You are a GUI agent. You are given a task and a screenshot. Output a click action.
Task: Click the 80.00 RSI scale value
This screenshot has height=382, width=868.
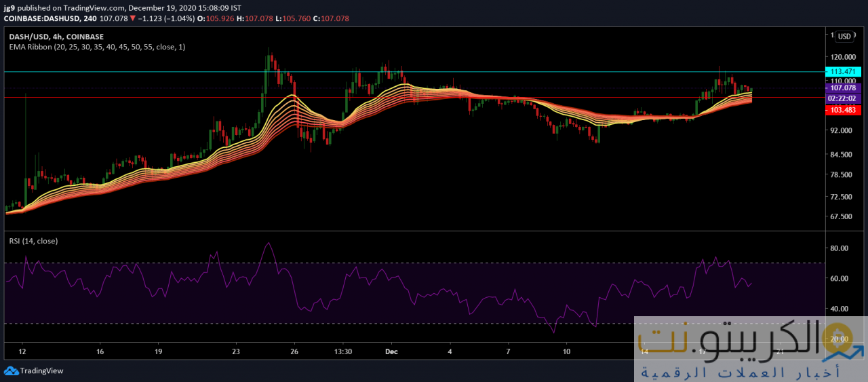pos(840,248)
